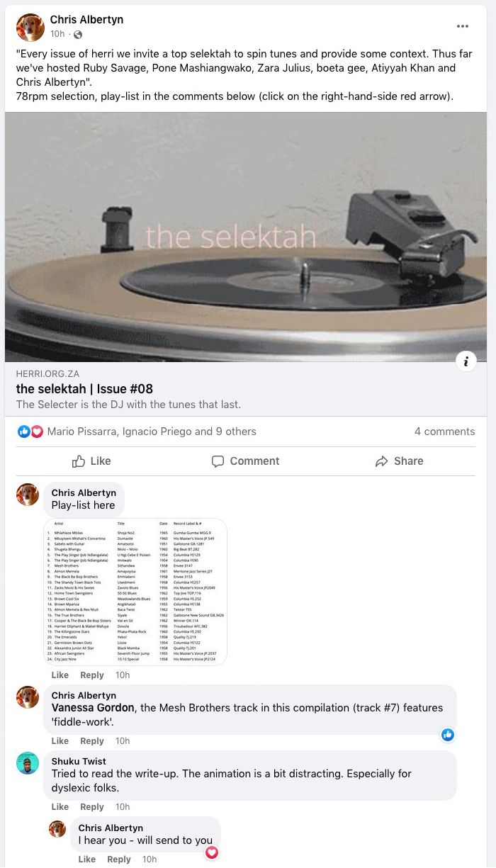Click the globe public audience icon
The width and height of the screenshot is (496, 868).
pos(78,35)
